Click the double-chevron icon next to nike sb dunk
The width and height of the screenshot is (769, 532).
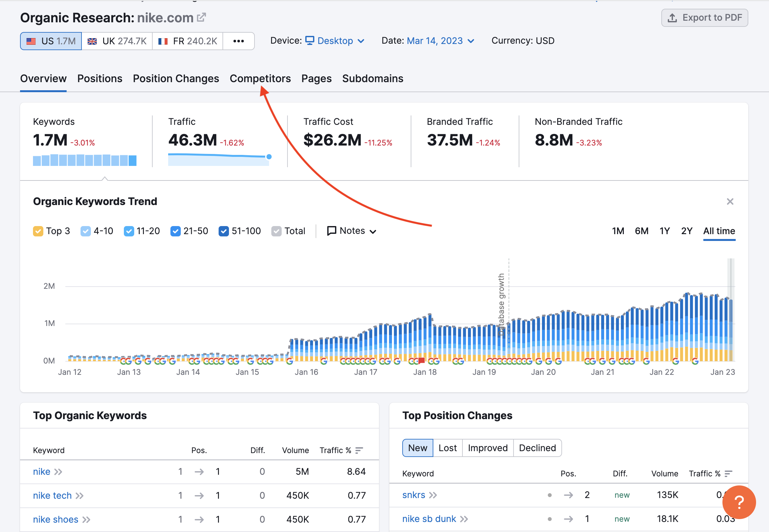(x=464, y=519)
